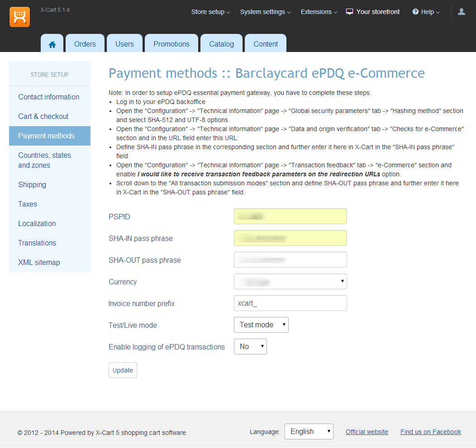The height and width of the screenshot is (448, 476).
Task: Focus the PSPID input field
Action: [290, 217]
